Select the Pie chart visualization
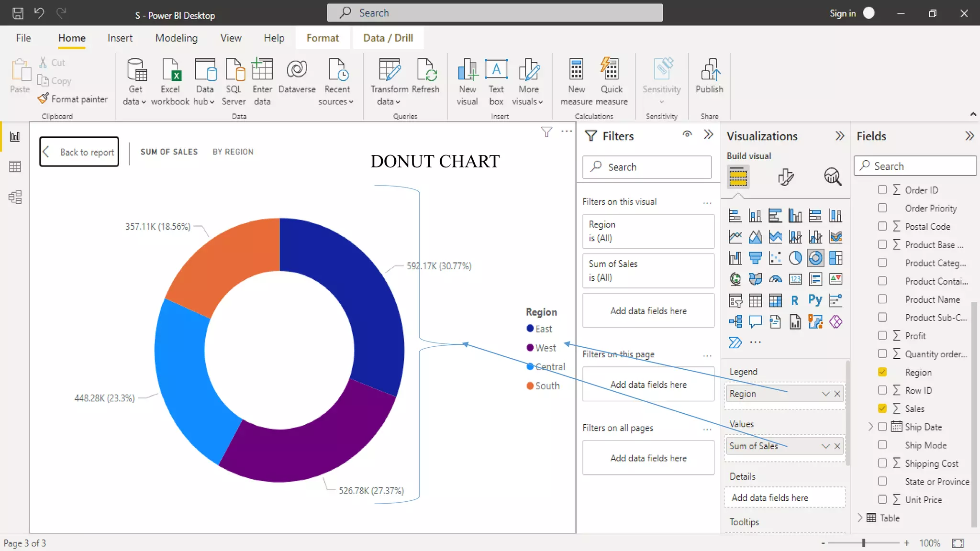The height and width of the screenshot is (551, 980). (x=795, y=258)
